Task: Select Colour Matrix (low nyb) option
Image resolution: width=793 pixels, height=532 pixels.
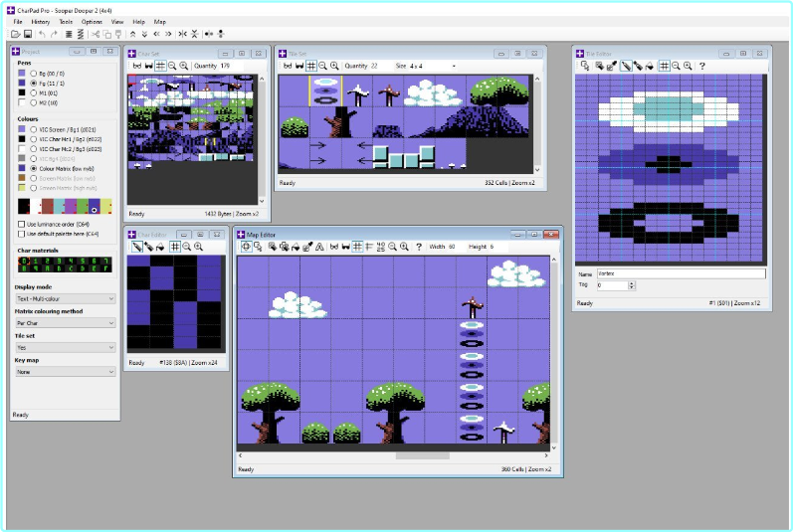Action: 34,168
